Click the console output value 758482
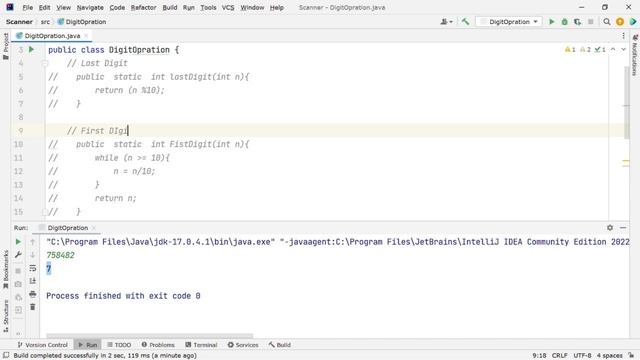The image size is (640, 360). coord(60,255)
